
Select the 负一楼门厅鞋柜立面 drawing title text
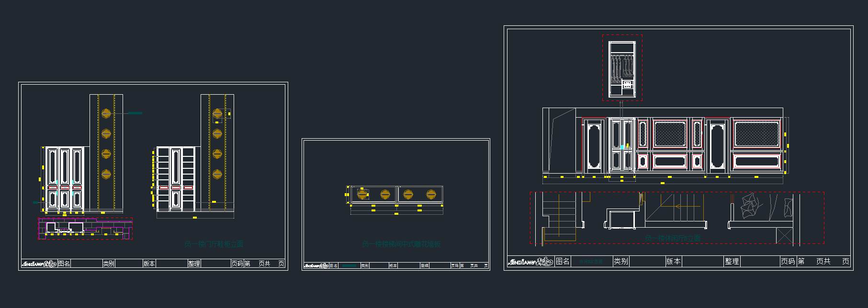214,244
